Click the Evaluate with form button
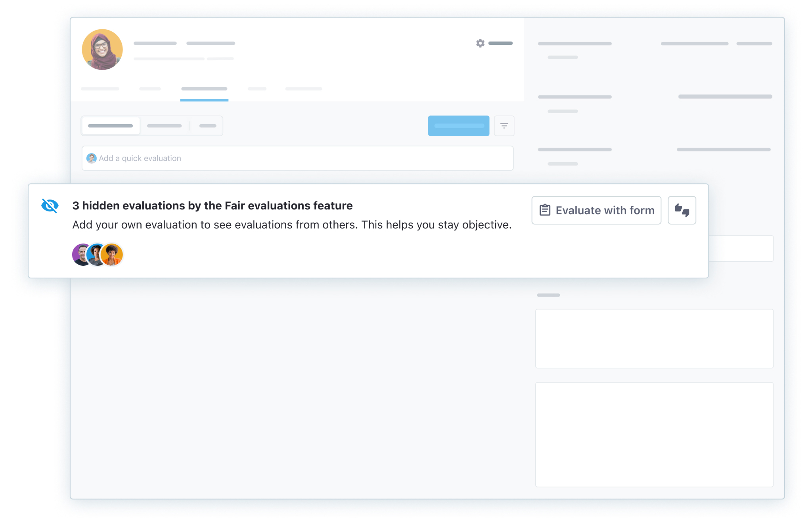This screenshot has height=518, width=812. (596, 210)
